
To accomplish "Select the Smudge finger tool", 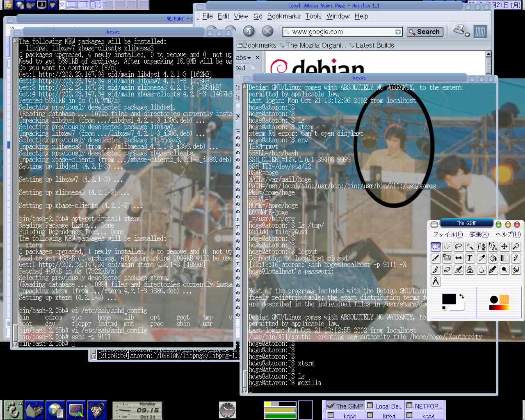I will coord(516,269).
